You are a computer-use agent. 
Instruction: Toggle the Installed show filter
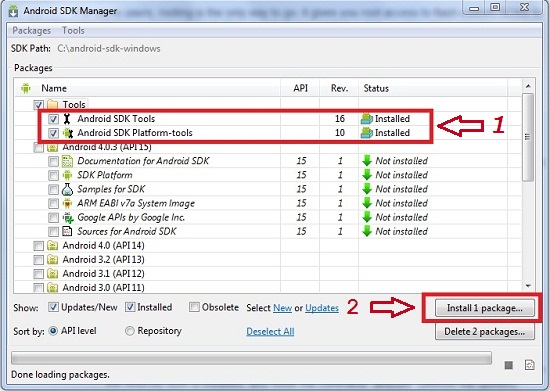(x=130, y=307)
